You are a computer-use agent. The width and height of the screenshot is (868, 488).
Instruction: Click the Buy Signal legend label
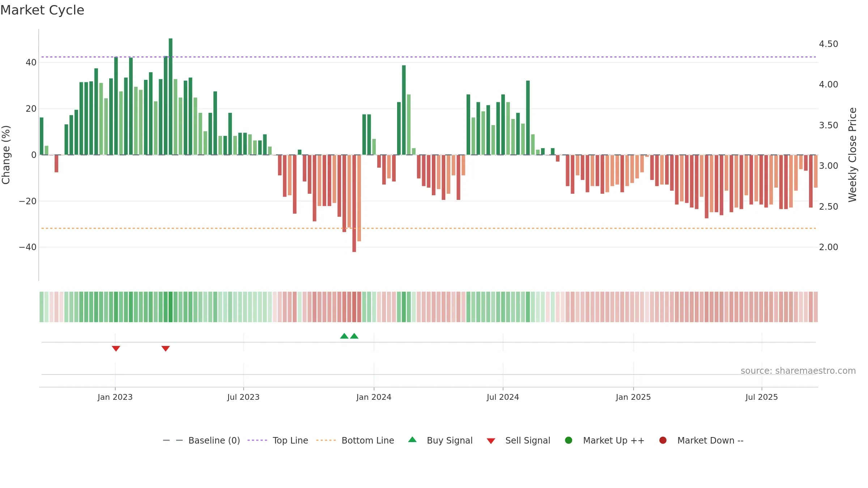click(x=450, y=440)
